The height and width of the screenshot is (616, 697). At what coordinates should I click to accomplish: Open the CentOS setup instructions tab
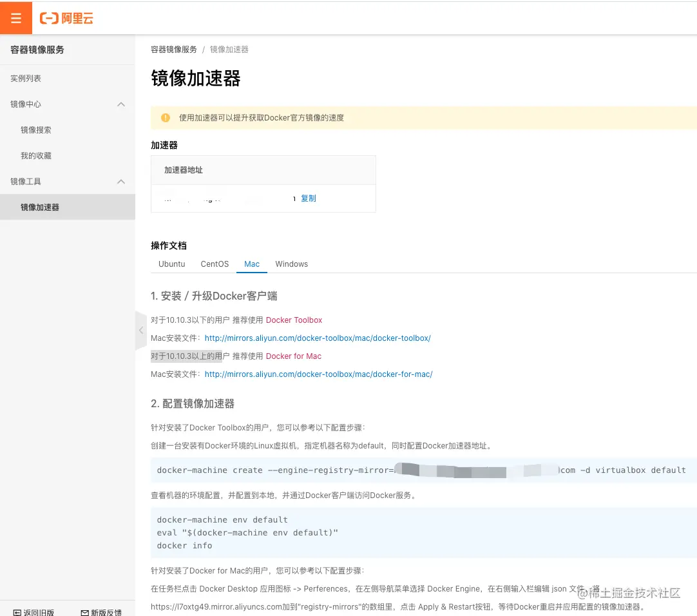214,264
